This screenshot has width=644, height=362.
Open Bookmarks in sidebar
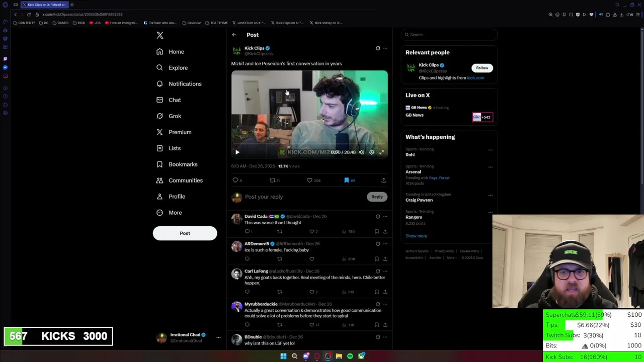click(x=177, y=164)
